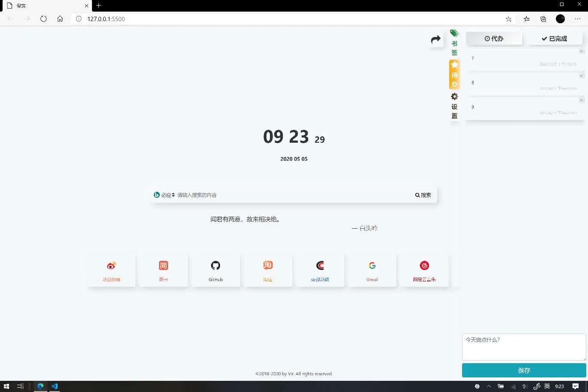Launch VS Code from the taskbar

pos(54,386)
